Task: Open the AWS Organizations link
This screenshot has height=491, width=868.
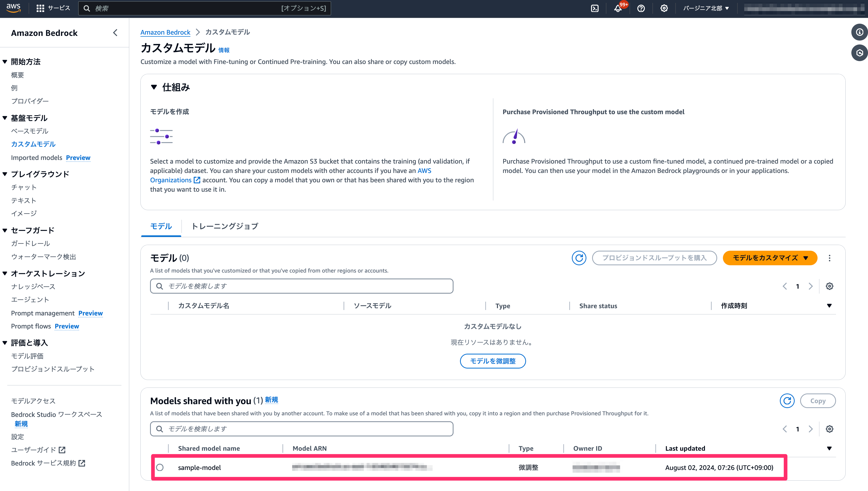Action: [x=171, y=180]
